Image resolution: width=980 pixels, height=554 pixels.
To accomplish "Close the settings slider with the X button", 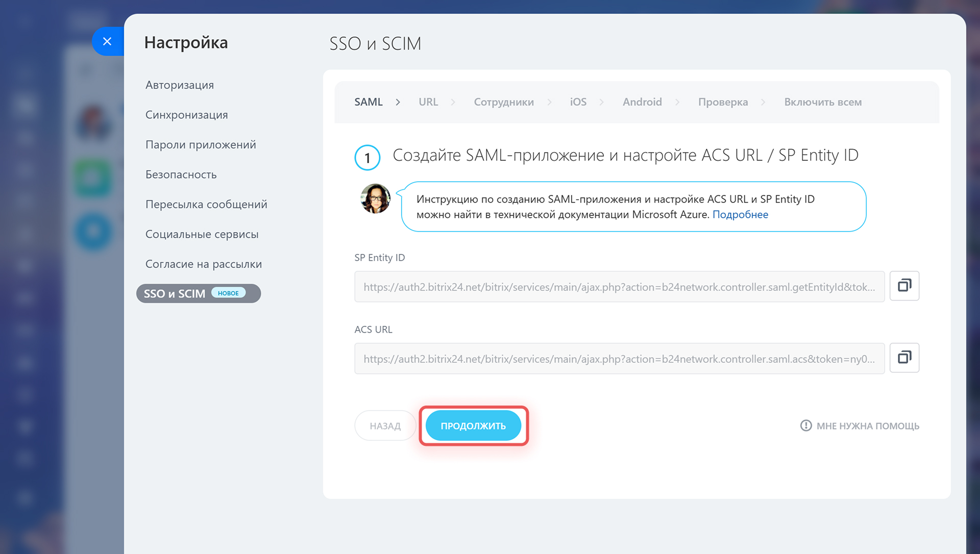I will [107, 41].
